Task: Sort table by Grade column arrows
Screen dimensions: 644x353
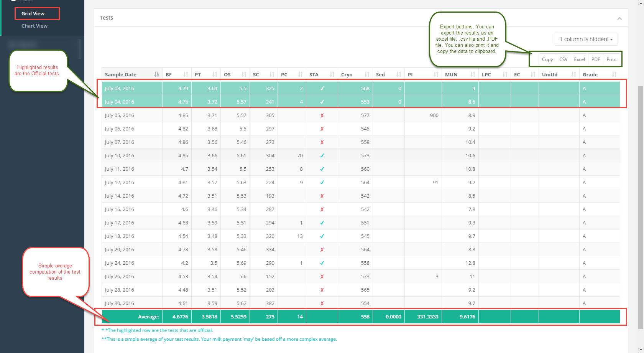Action: tap(614, 74)
